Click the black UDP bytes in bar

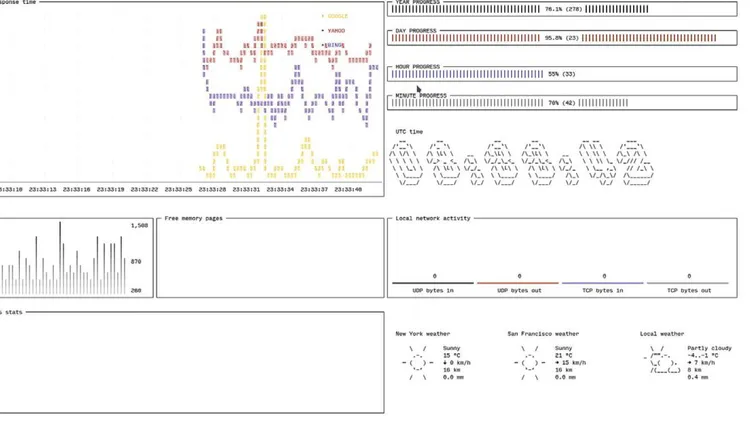433,283
